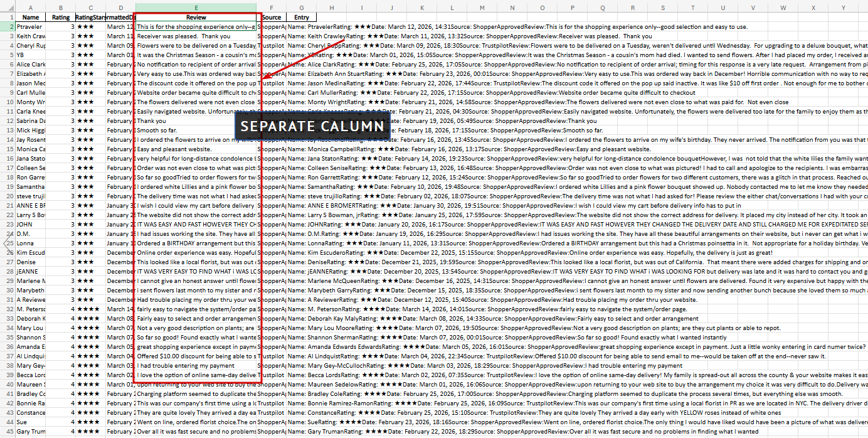Select the JOHN name cell
The height and width of the screenshot is (438, 868).
30,224
